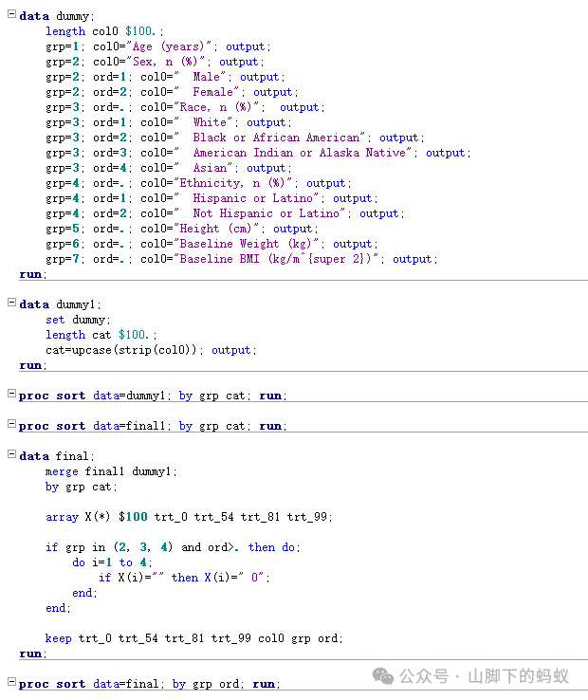The width and height of the screenshot is (588, 700).
Task: Collapse the proc sort data=final1 block
Action: (12, 424)
